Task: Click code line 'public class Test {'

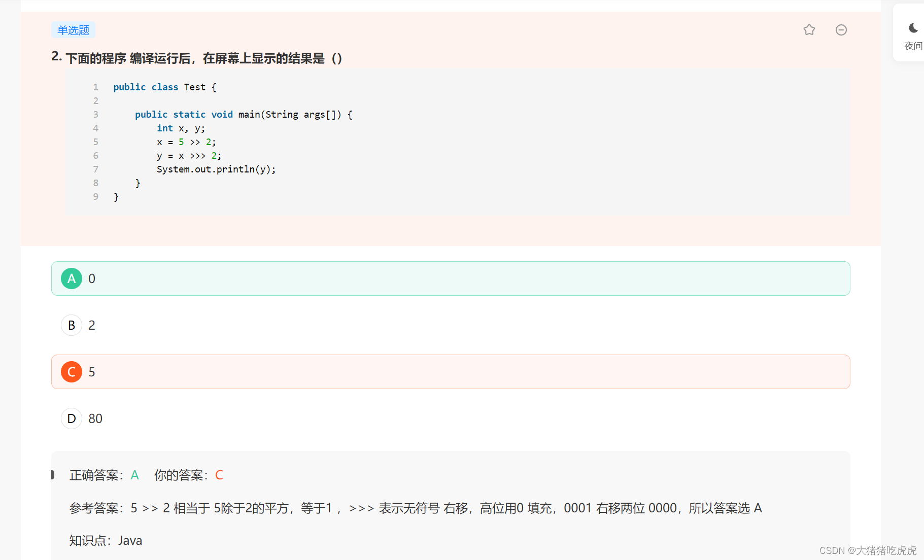Action: (x=165, y=87)
